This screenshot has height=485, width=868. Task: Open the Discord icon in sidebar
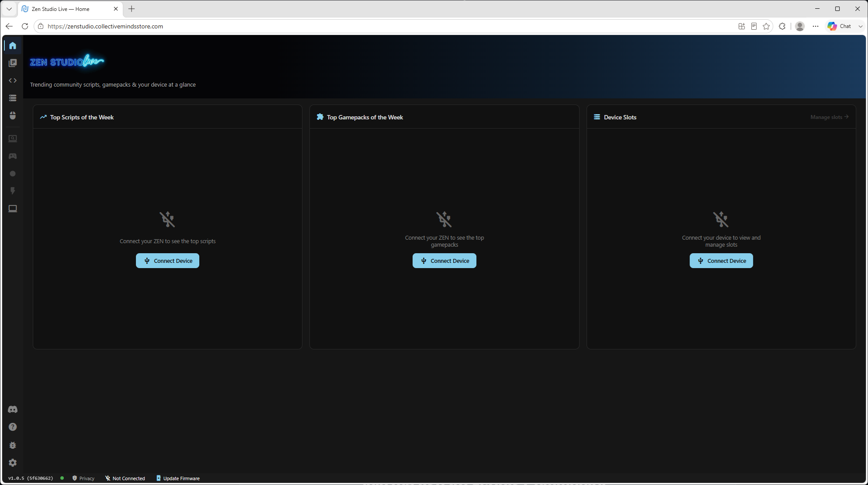pos(13,409)
